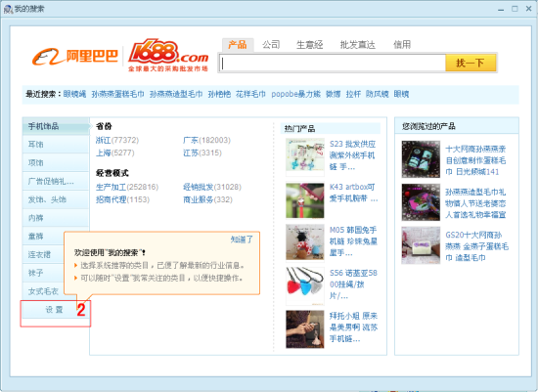Filter by 招商代理 business mode
Viewport: 538px width, 392px height.
pyautogui.click(x=111, y=199)
